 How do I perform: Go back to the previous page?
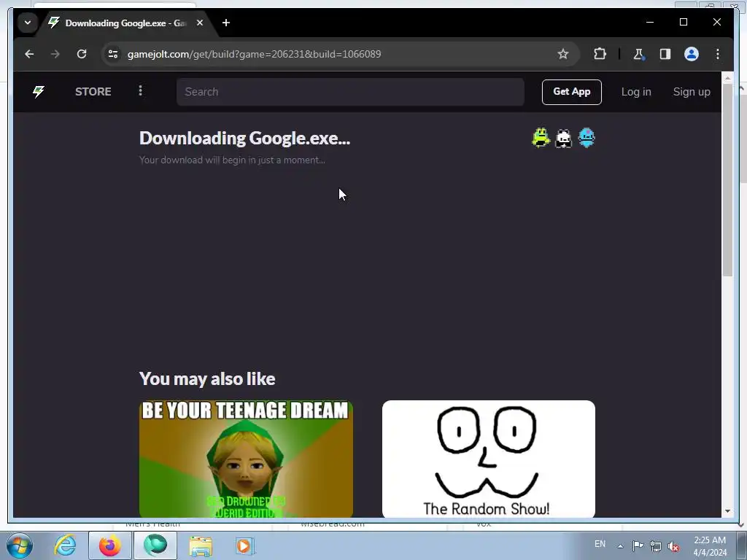coord(29,54)
